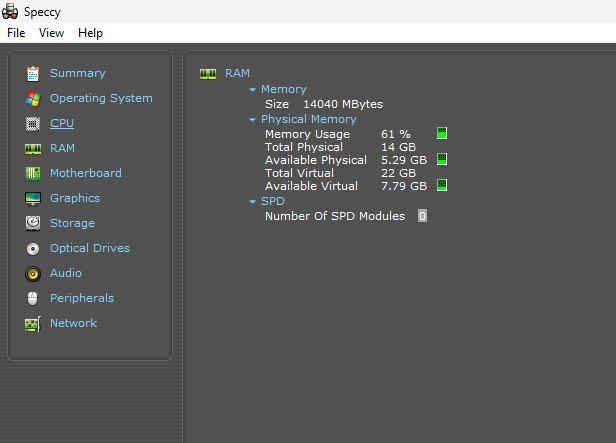Viewport: 616px width, 443px height.
Task: Open the CPU section link
Action: (x=62, y=123)
